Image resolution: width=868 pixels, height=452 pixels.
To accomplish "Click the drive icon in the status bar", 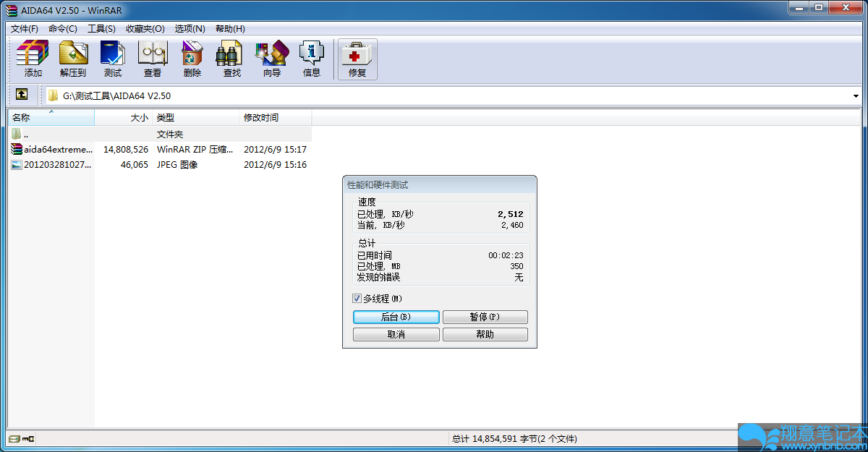I will tap(14, 439).
